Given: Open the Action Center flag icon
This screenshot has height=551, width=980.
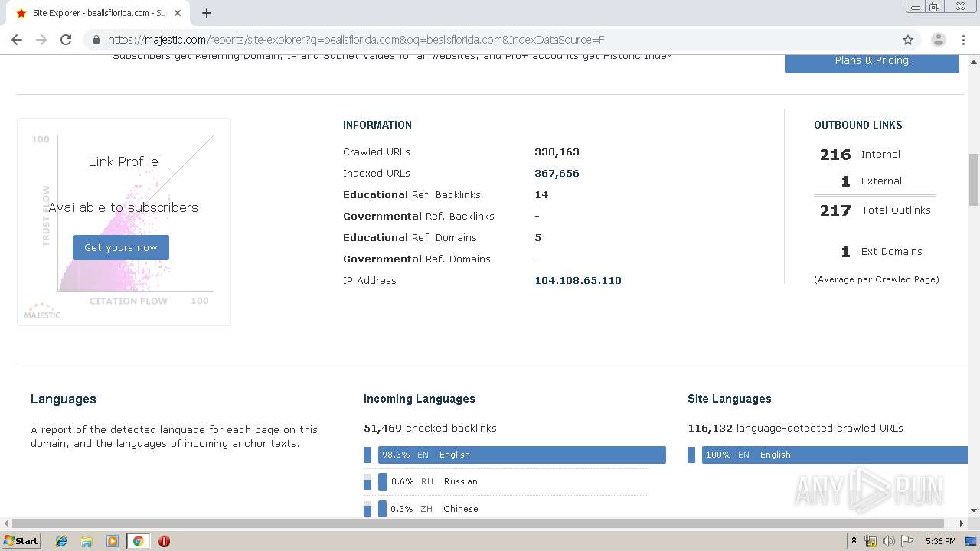Looking at the screenshot, I should click(x=907, y=541).
